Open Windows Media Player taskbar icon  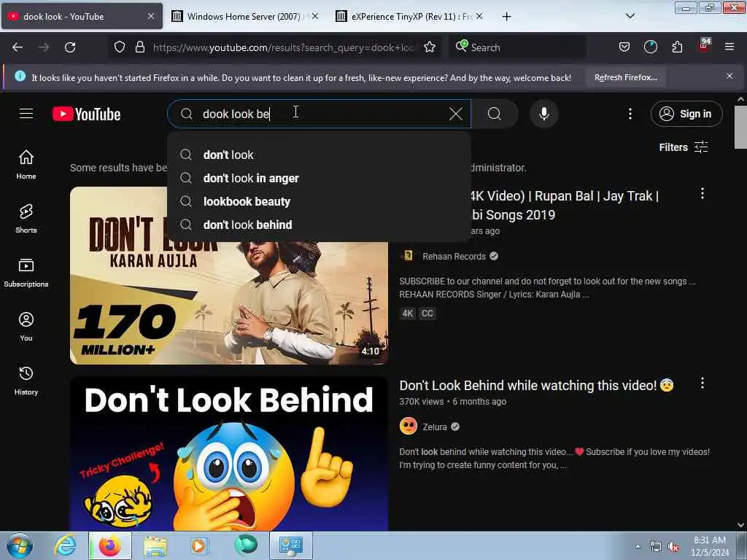[198, 545]
